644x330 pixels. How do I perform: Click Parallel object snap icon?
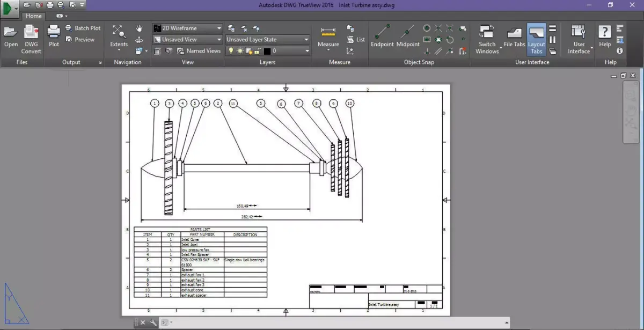point(438,52)
